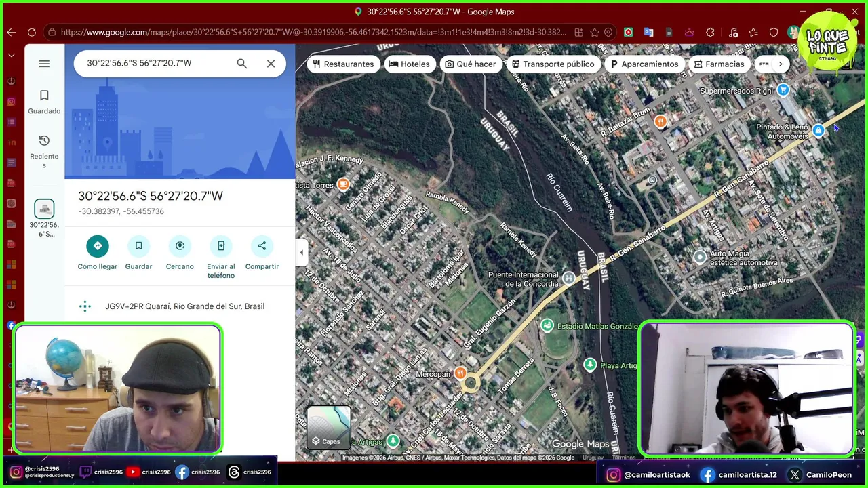Click the shield protection icon in toolbar
The height and width of the screenshot is (488, 868).
774,32
